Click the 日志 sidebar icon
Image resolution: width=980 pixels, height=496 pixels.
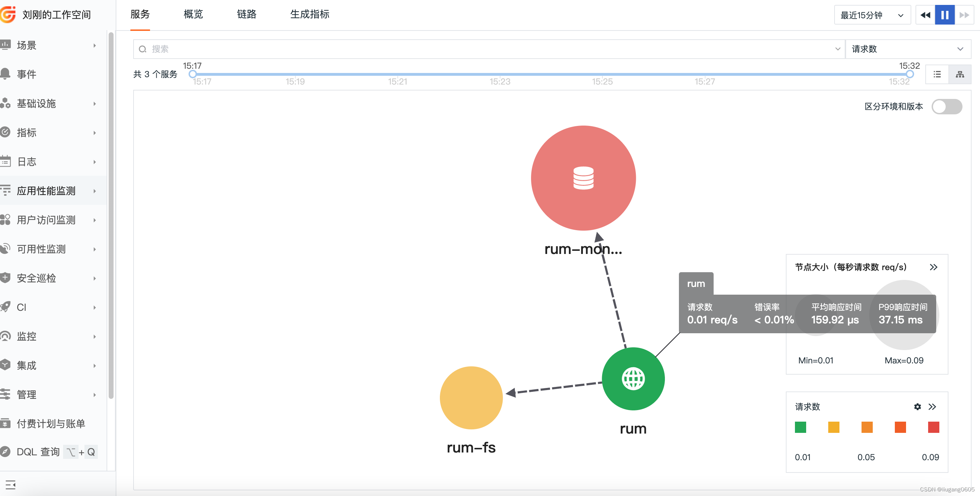pos(5,161)
